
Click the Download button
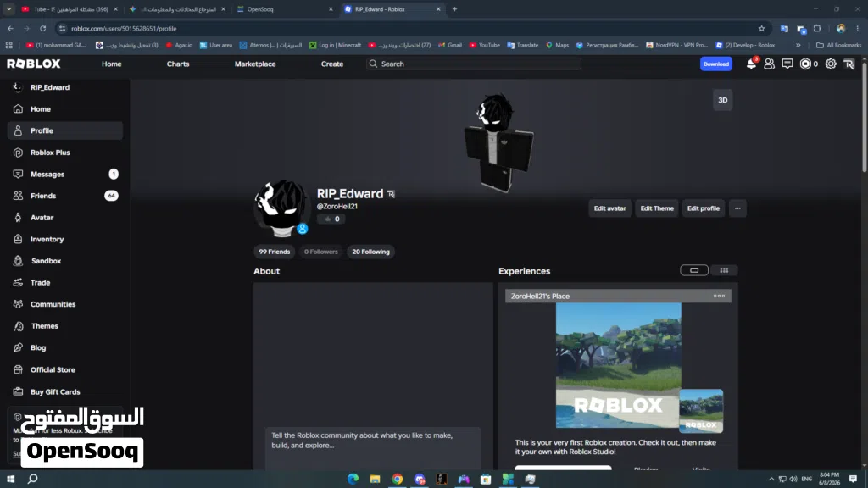[715, 64]
